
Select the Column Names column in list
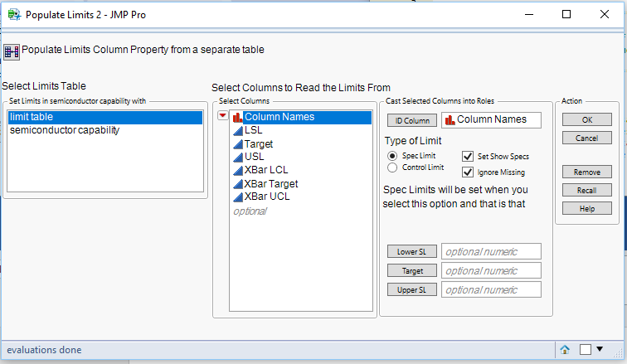click(301, 117)
